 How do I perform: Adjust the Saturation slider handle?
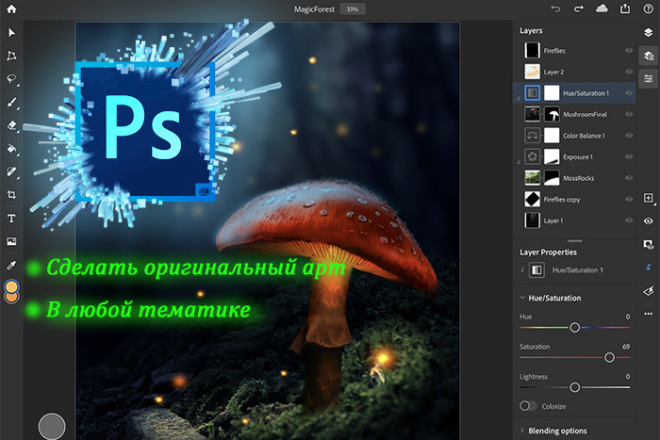click(x=609, y=357)
